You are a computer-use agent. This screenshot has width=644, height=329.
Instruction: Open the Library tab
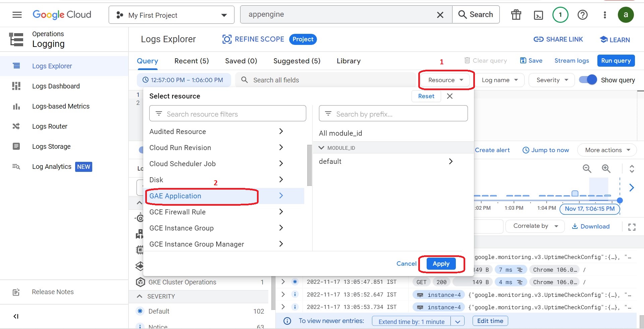(348, 61)
